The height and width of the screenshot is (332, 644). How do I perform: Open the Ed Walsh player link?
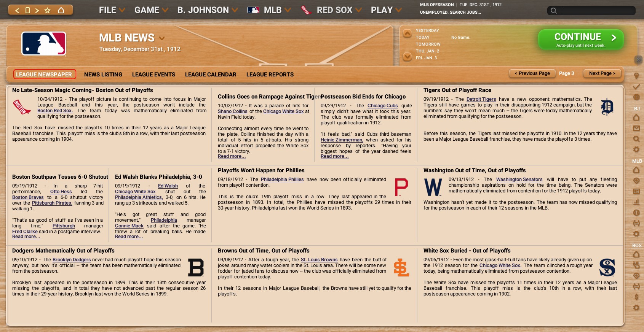pos(168,186)
